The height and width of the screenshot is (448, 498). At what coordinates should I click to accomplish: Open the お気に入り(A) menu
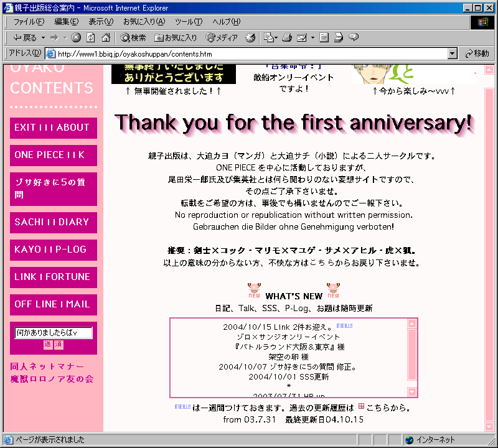click(144, 22)
